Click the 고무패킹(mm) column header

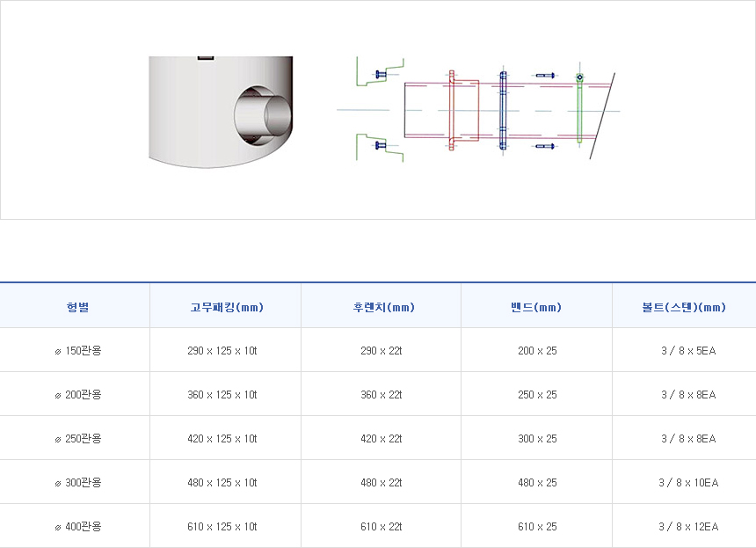click(x=227, y=307)
